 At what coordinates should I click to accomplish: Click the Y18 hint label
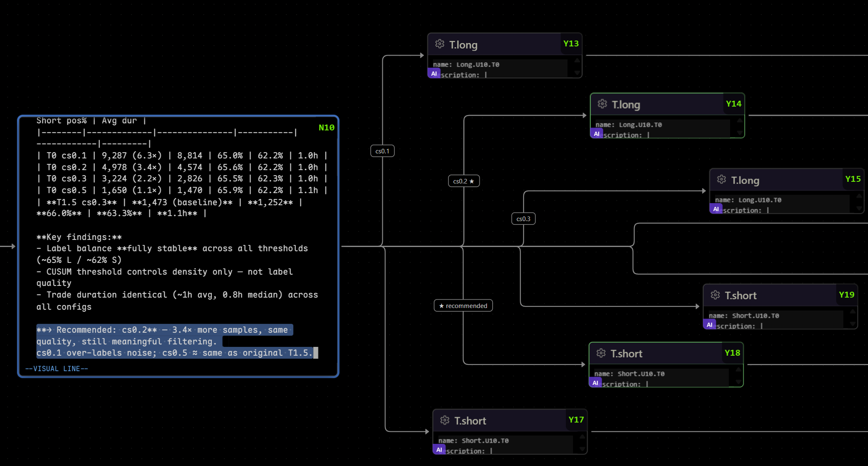coord(732,353)
